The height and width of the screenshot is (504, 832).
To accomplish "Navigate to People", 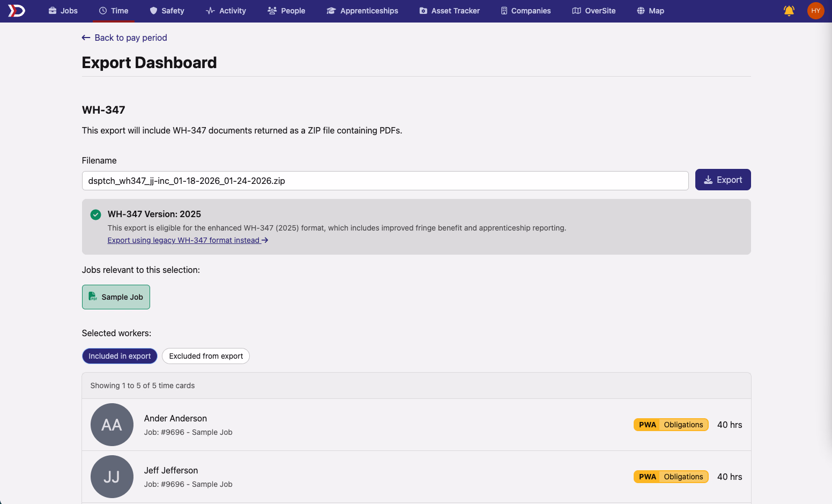I will point(286,11).
